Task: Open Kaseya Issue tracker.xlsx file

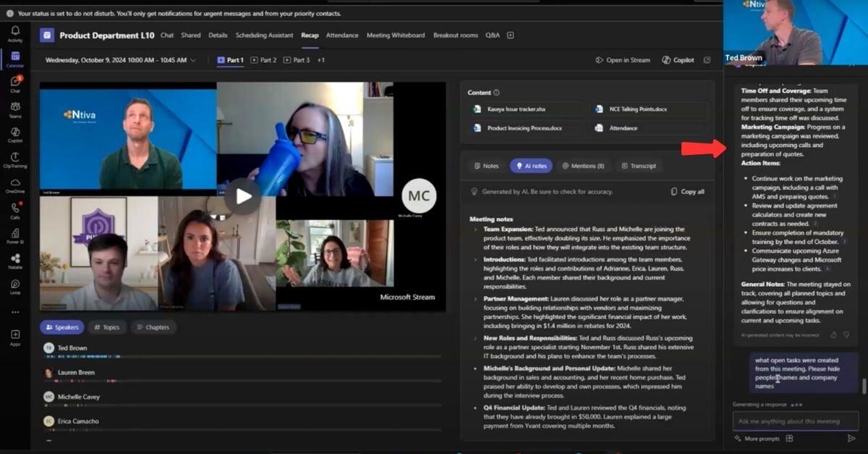Action: (525, 109)
